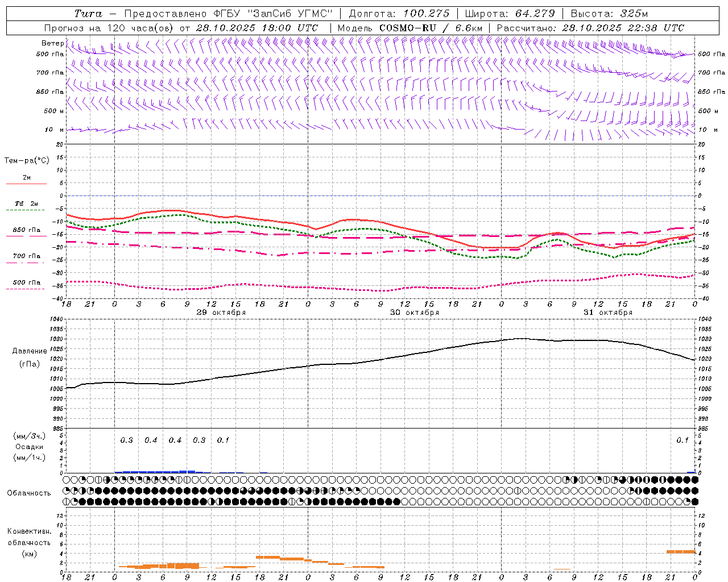
Task: Click the 'Конвективн.' convective cloud label
Action: pos(30,531)
